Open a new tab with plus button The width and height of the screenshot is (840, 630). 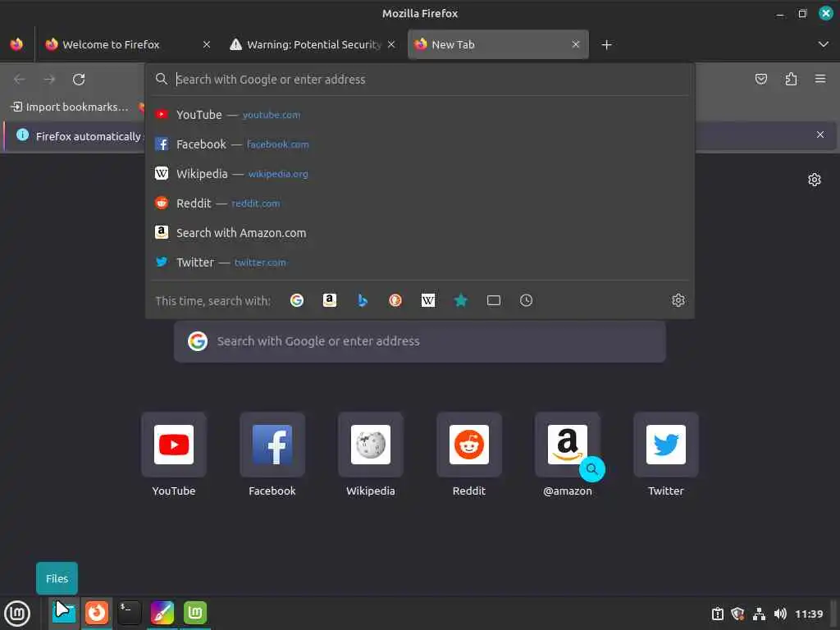[x=606, y=44]
